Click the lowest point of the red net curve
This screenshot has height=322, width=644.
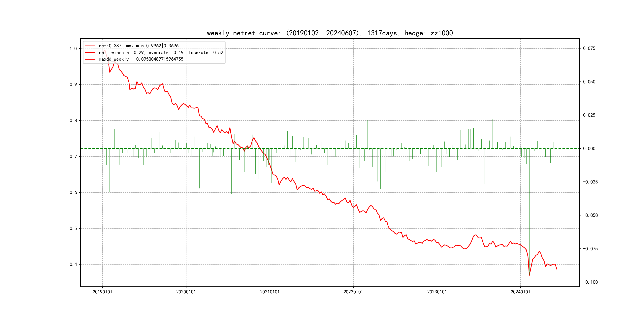529,275
